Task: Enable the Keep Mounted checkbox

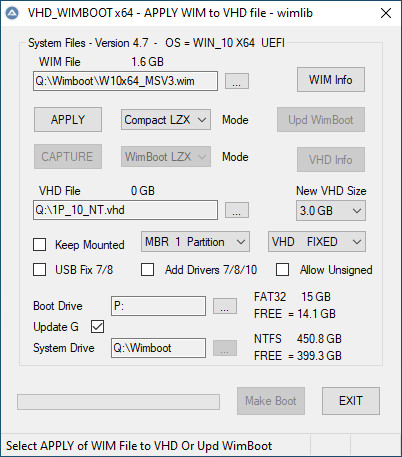Action: click(x=40, y=244)
